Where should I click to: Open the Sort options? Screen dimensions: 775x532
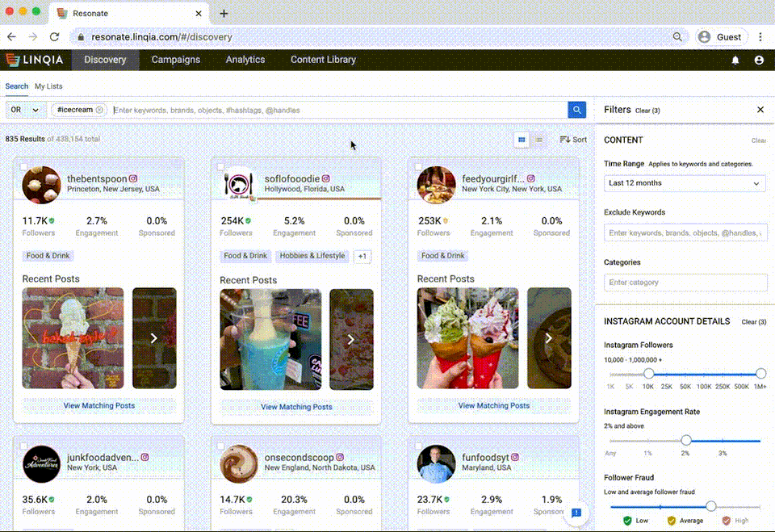pyautogui.click(x=573, y=140)
